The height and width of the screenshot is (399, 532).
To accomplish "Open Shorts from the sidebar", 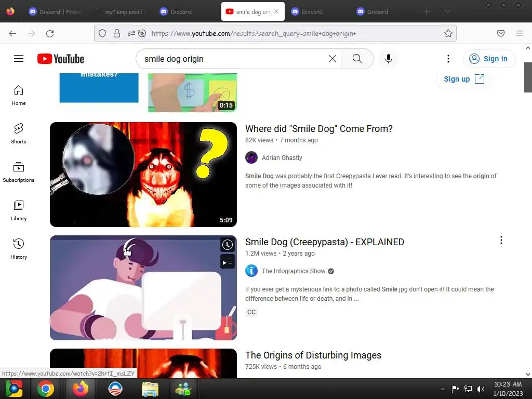I will [x=19, y=134].
